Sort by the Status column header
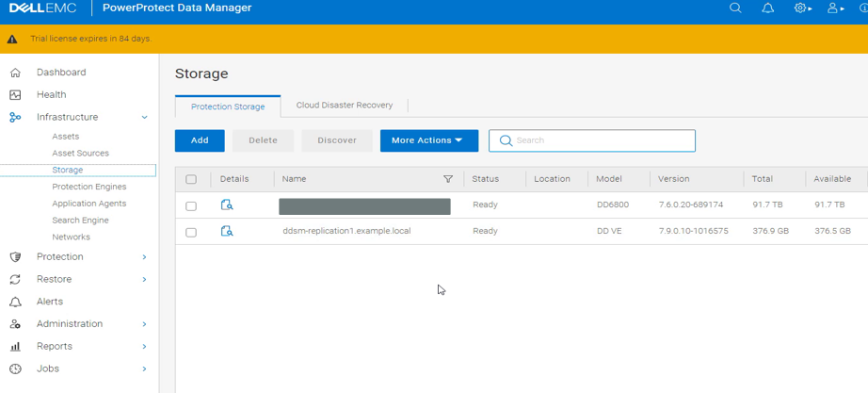This screenshot has height=393, width=868. click(486, 179)
